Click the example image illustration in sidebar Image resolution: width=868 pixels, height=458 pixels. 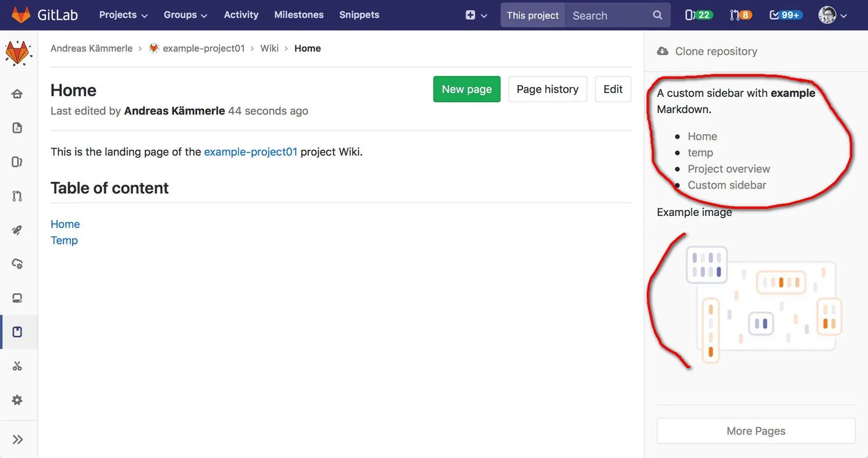(x=763, y=305)
